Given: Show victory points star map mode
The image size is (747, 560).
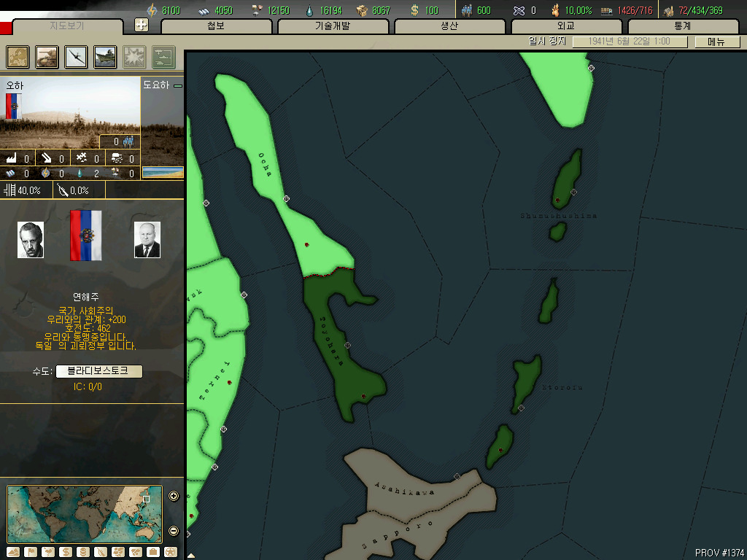Looking at the screenshot, I should point(171,552).
